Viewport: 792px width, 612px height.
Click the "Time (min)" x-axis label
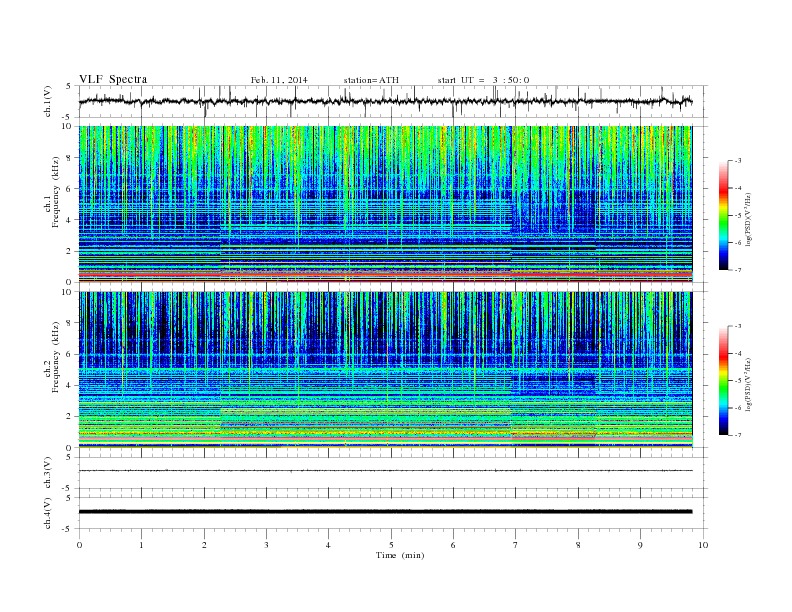[400, 555]
